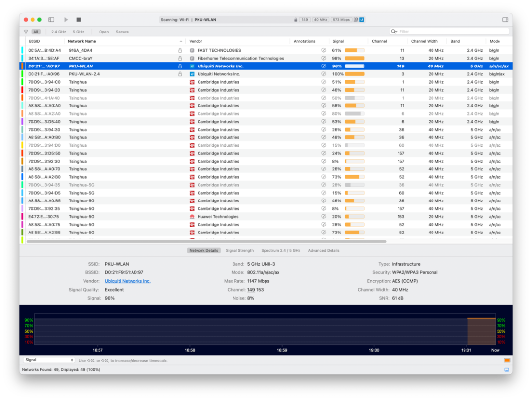The height and width of the screenshot is (400, 532).
Task: Click lock icon of PKU-WLAN-2.4 network
Action: pos(180,74)
